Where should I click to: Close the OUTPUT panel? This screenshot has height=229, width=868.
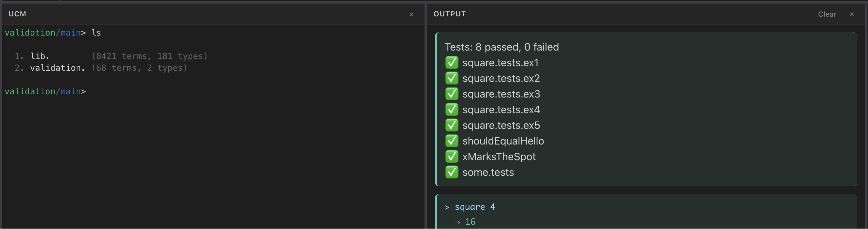pos(851,14)
